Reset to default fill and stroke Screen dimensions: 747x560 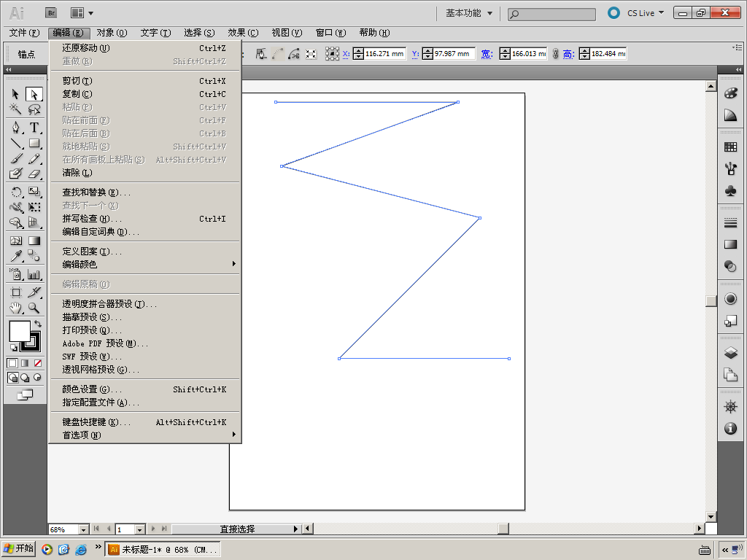point(14,348)
